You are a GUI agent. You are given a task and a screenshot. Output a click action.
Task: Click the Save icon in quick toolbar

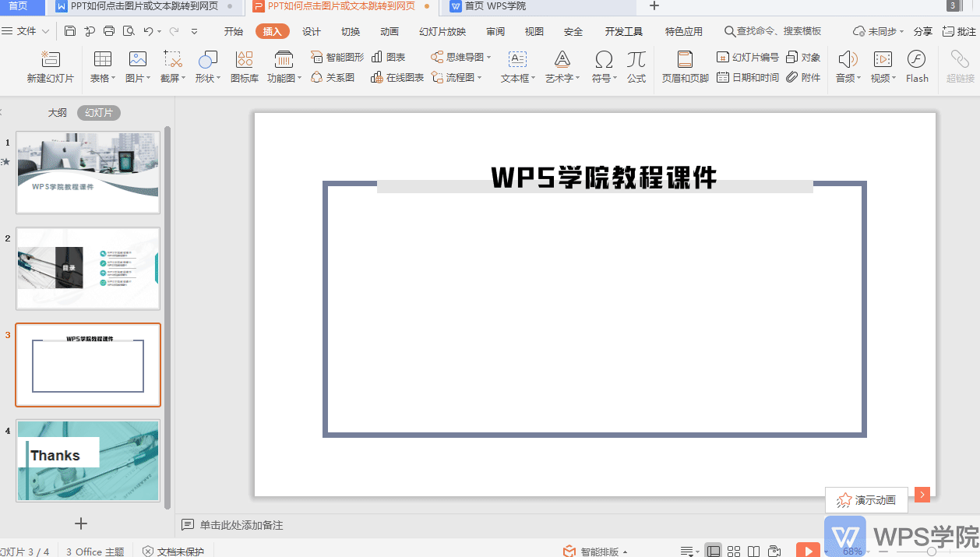(x=70, y=31)
